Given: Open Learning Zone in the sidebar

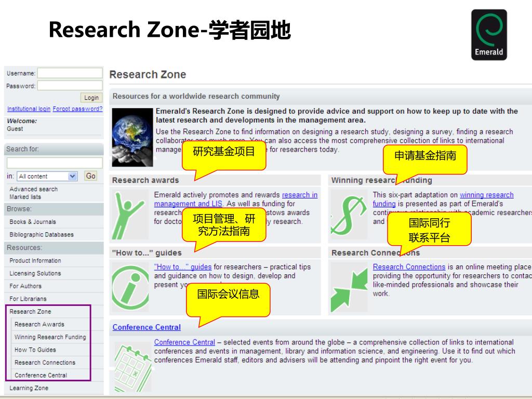Looking at the screenshot, I should click(29, 388).
